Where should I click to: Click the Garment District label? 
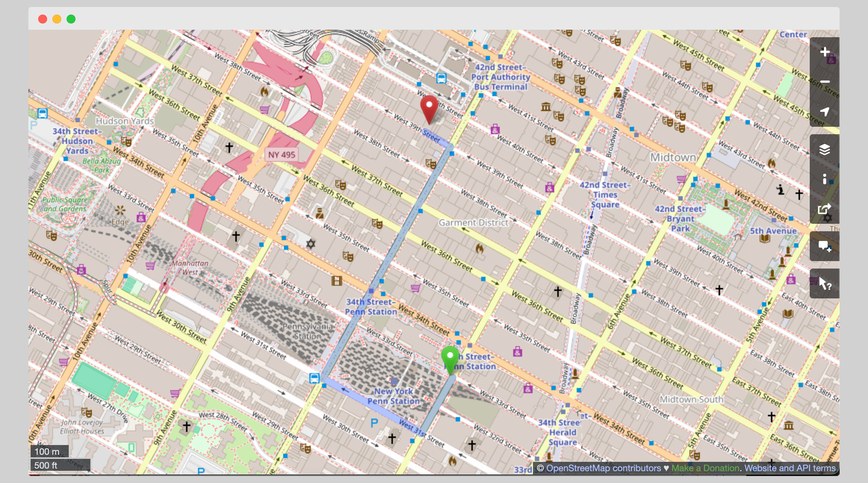coord(473,223)
